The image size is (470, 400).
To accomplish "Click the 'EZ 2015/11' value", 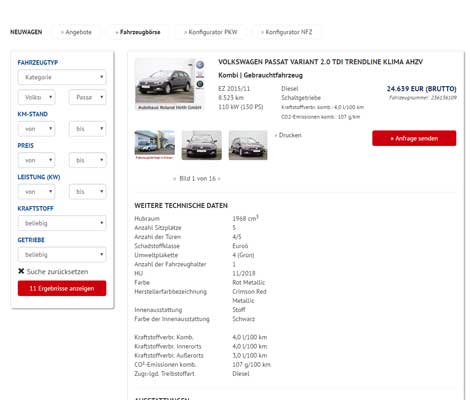I will click(x=234, y=89).
